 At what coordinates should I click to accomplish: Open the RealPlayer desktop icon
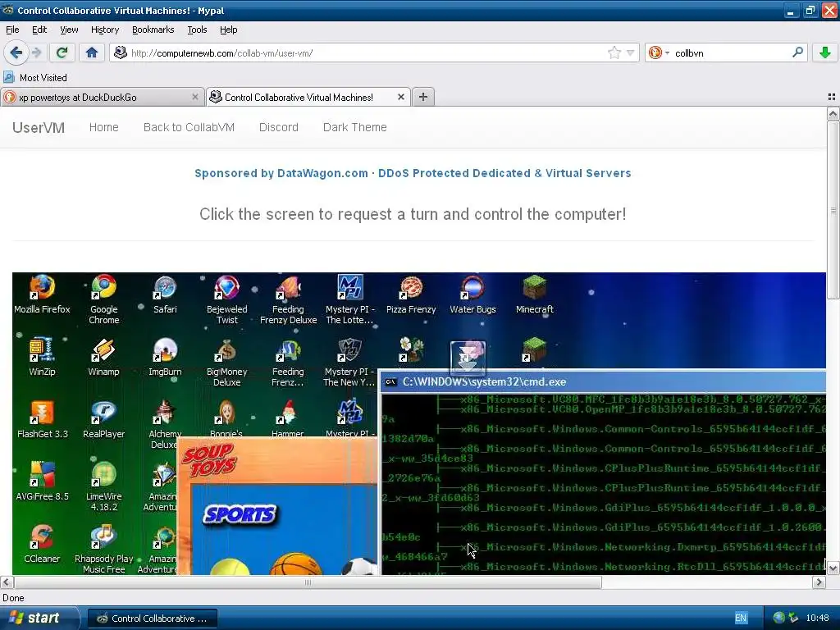pos(104,419)
